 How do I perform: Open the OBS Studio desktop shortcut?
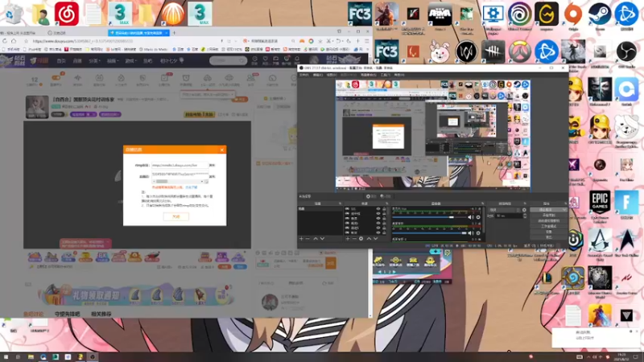(626, 53)
